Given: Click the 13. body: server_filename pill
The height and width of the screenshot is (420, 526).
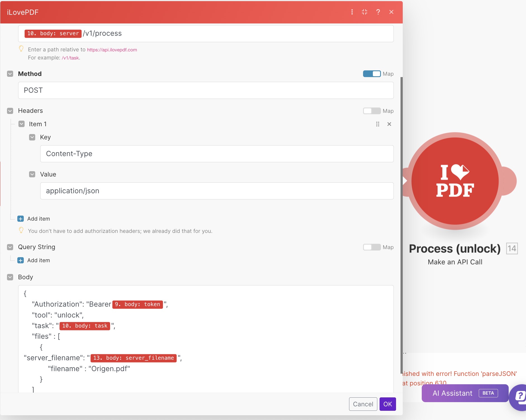Looking at the screenshot, I should pyautogui.click(x=133, y=358).
